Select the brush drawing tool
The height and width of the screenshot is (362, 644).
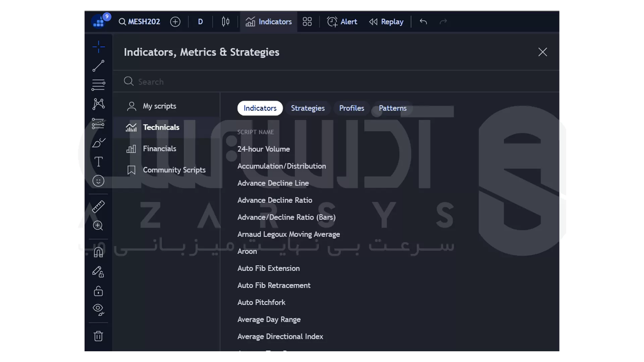click(x=98, y=143)
